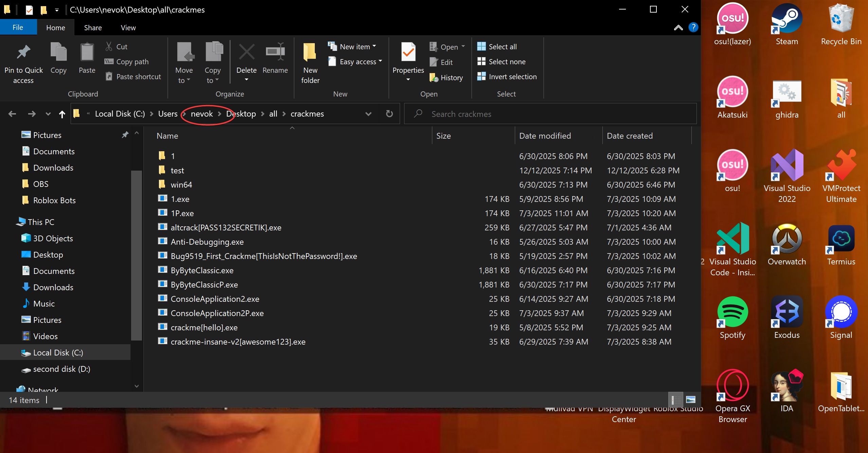
Task: Refresh the crackmes folder view
Action: coord(389,114)
